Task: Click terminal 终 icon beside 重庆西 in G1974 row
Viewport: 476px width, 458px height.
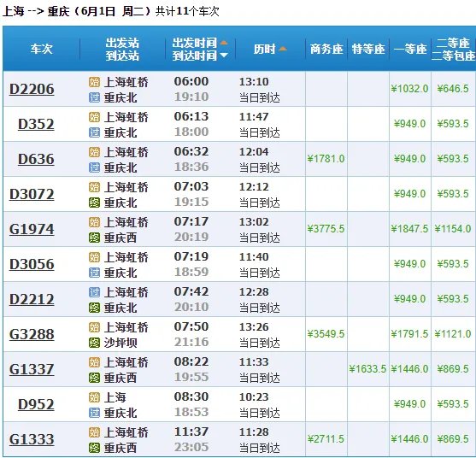Action: [94, 238]
